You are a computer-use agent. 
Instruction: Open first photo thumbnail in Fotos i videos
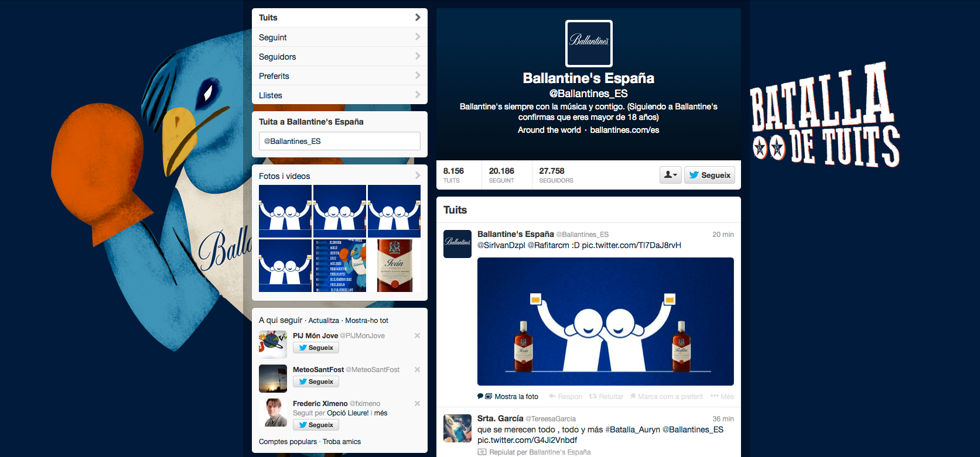(x=285, y=211)
